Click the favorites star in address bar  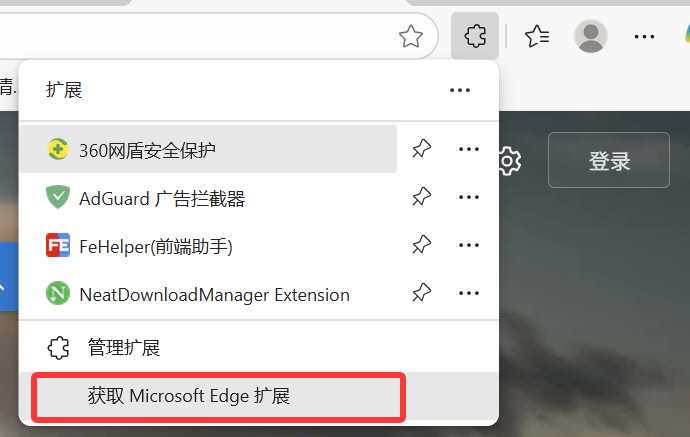point(411,37)
